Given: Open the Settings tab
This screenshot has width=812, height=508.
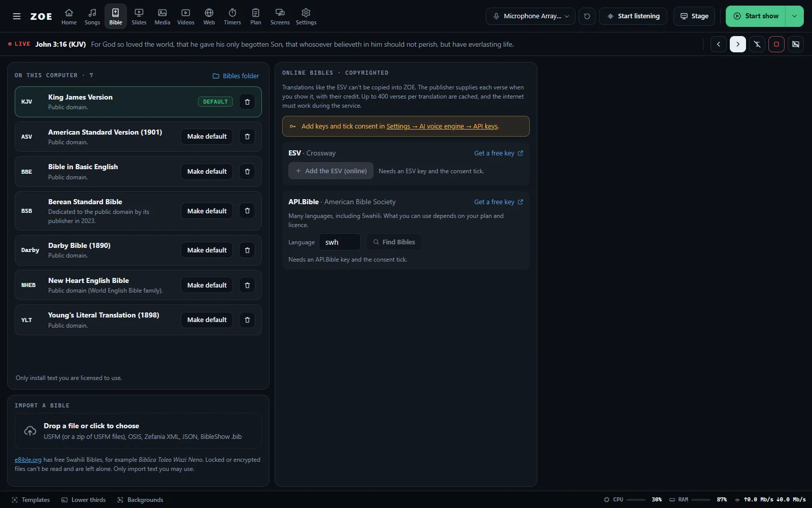Looking at the screenshot, I should pyautogui.click(x=306, y=16).
